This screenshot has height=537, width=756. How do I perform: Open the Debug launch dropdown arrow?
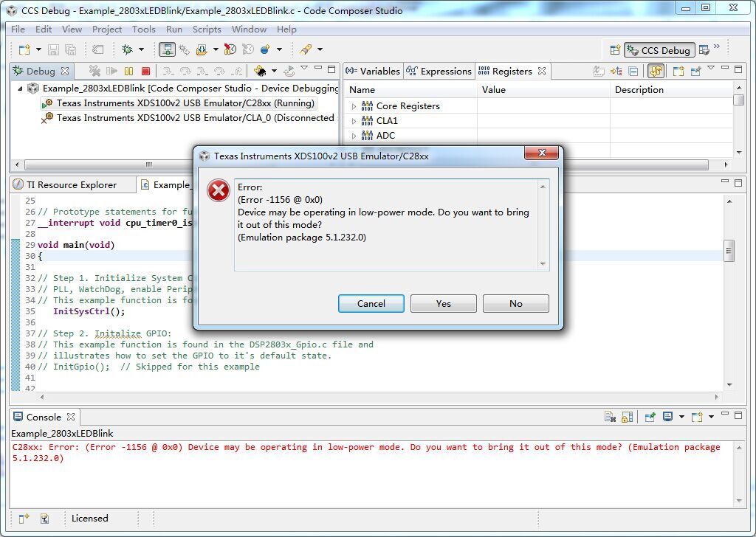tap(141, 49)
